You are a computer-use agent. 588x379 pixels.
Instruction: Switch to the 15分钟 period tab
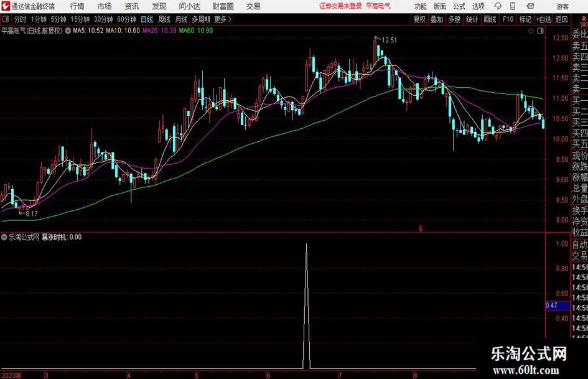(x=80, y=19)
